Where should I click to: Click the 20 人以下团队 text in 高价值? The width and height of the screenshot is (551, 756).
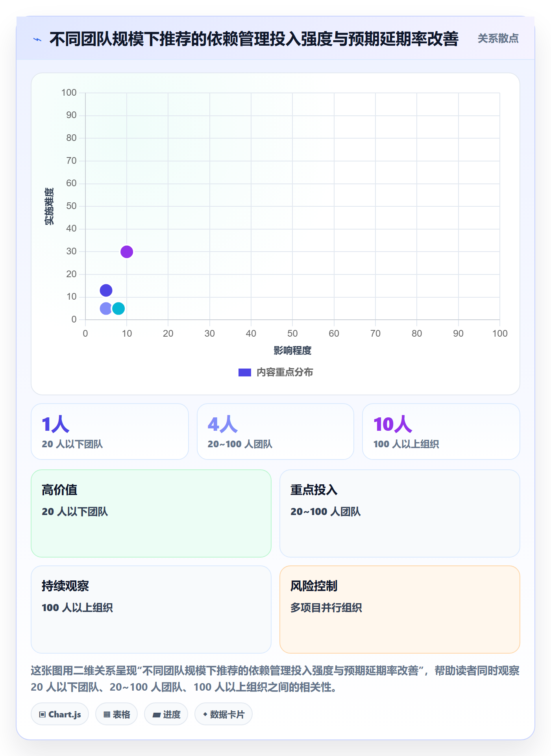tap(75, 511)
